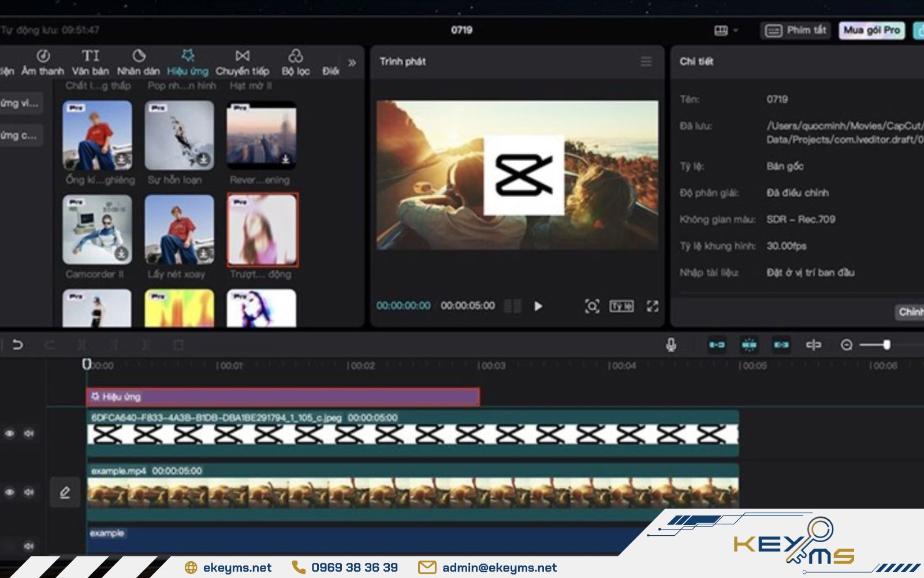Open the Nhãn dán stickers tab
924x578 pixels.
tap(139, 62)
